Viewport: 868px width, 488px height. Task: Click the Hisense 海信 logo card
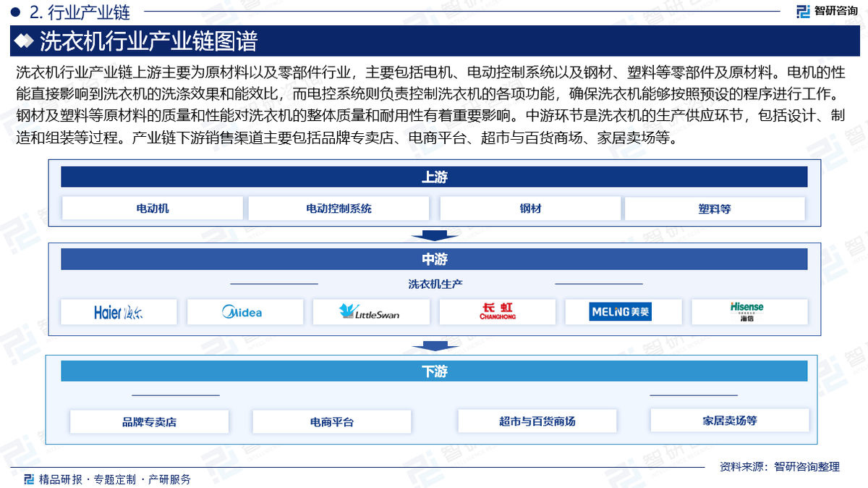[x=749, y=312]
